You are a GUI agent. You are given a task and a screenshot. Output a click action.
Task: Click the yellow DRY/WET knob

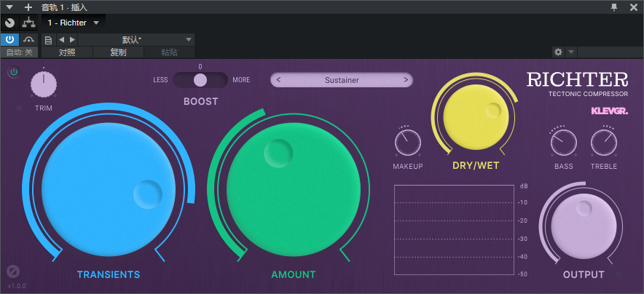tap(476, 117)
